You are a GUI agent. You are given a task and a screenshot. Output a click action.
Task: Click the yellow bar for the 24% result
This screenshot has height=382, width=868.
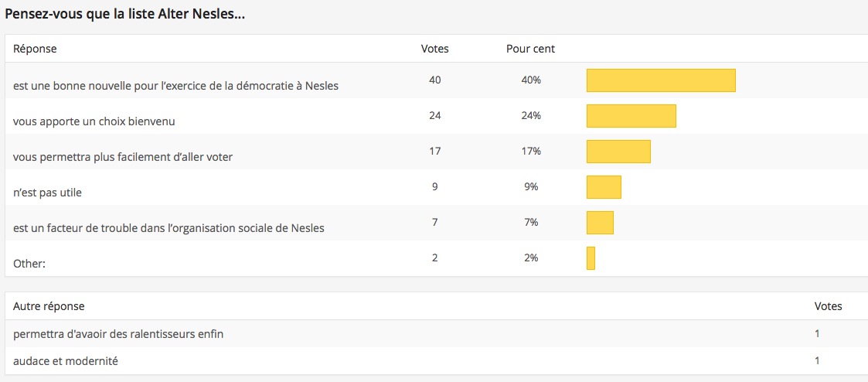(x=631, y=116)
